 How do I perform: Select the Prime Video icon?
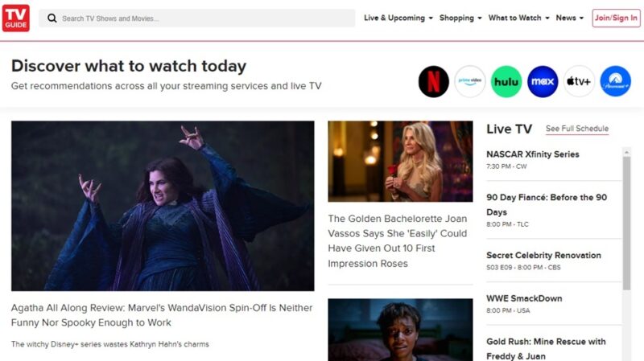pos(470,81)
